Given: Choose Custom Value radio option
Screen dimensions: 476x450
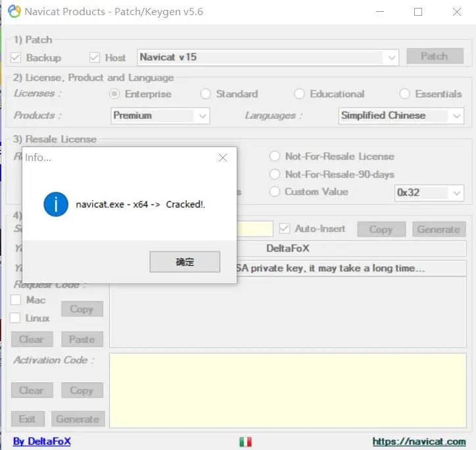Looking at the screenshot, I should pyautogui.click(x=275, y=192).
